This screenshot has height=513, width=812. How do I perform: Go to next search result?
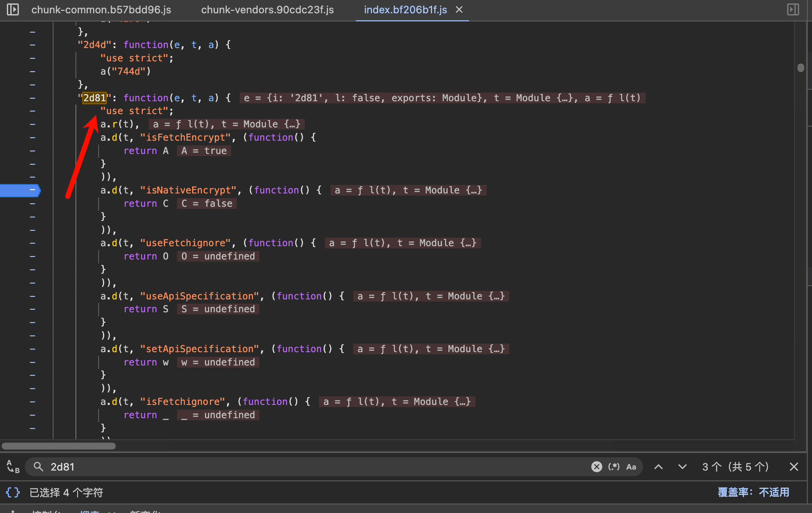pyautogui.click(x=683, y=467)
